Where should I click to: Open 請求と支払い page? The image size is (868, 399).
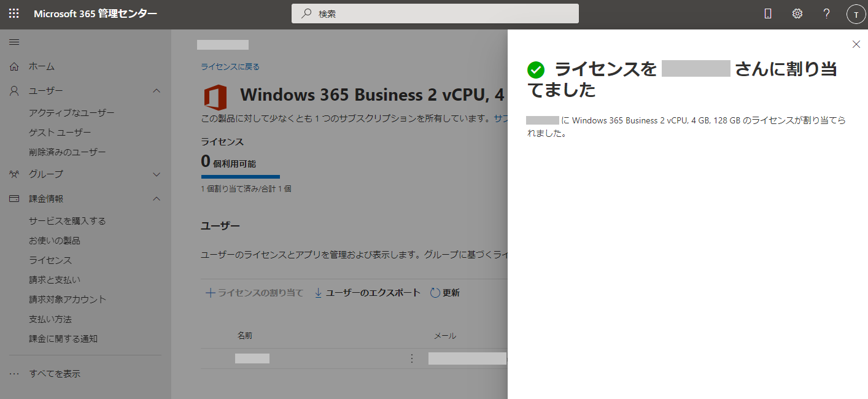[55, 280]
